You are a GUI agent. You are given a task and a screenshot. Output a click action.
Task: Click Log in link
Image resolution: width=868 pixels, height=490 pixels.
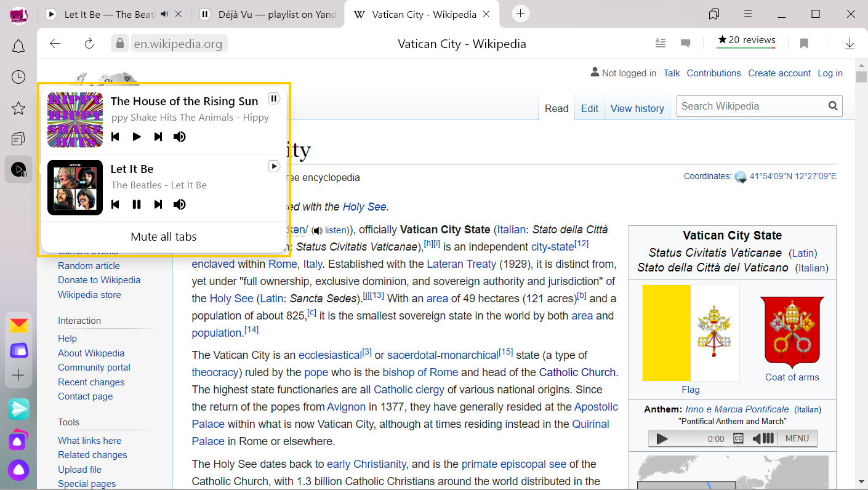tap(830, 73)
